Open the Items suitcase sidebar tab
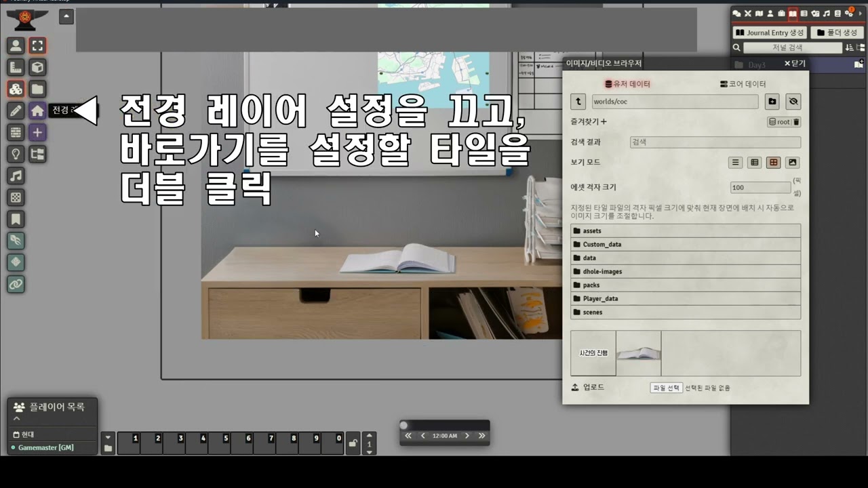 pyautogui.click(x=781, y=14)
